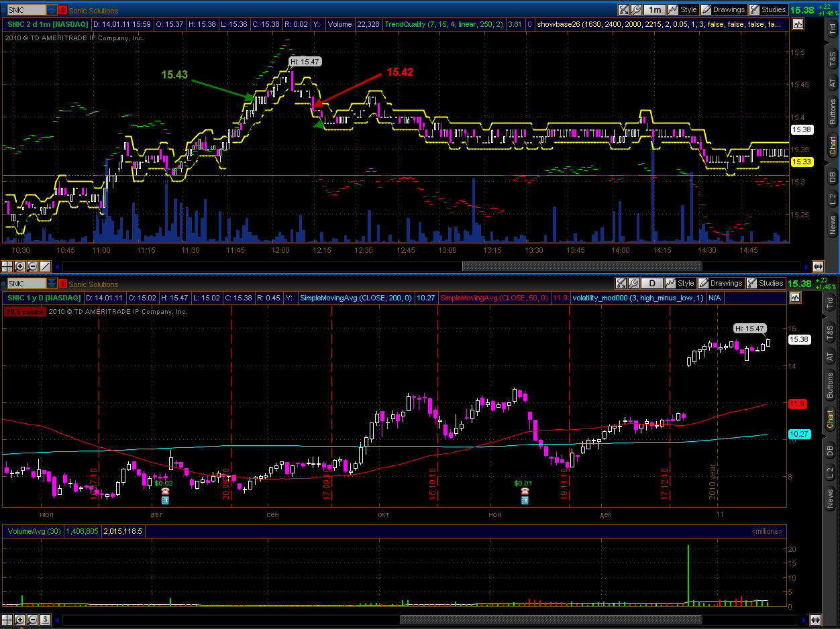Click the Studies button in upper chart
This screenshot has height=629, width=840.
[x=768, y=10]
